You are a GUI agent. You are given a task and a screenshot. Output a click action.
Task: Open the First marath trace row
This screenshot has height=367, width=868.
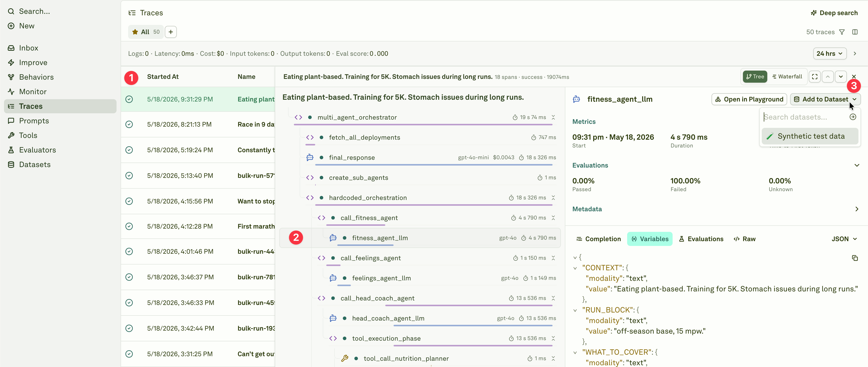pos(198,227)
